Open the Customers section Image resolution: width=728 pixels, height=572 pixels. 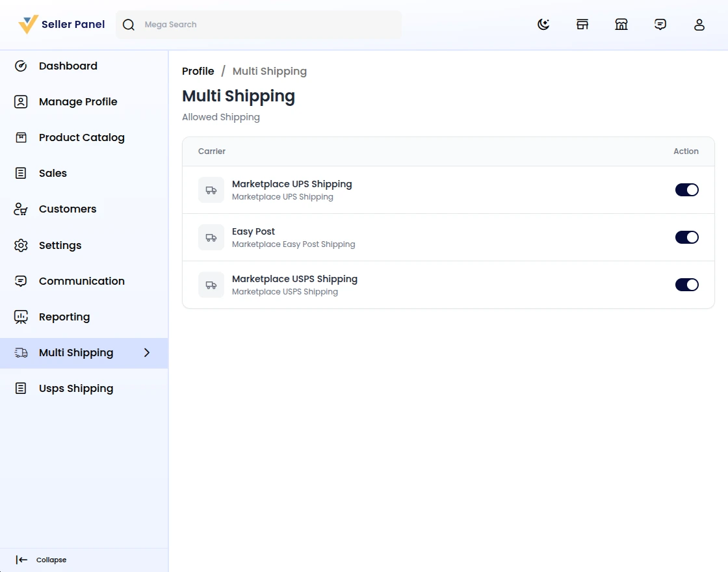[68, 209]
